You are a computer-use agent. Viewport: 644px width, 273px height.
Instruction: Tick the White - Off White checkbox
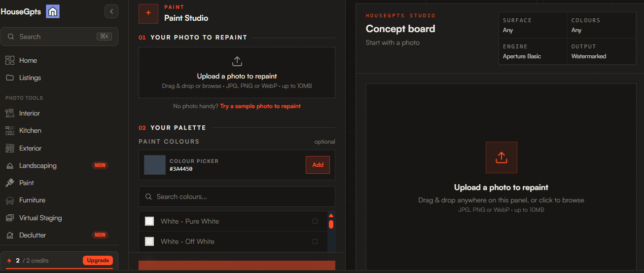coord(315,241)
